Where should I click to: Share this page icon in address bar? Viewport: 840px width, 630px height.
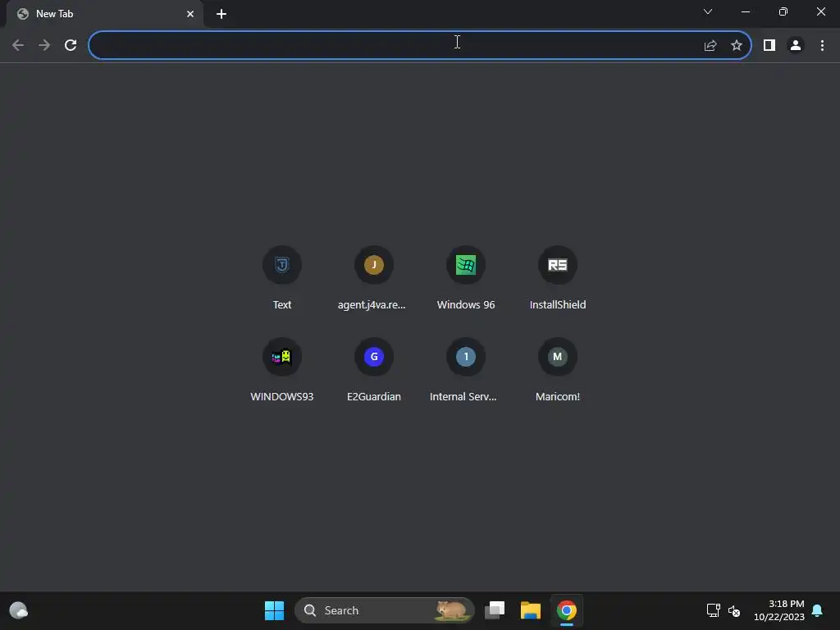coord(710,46)
